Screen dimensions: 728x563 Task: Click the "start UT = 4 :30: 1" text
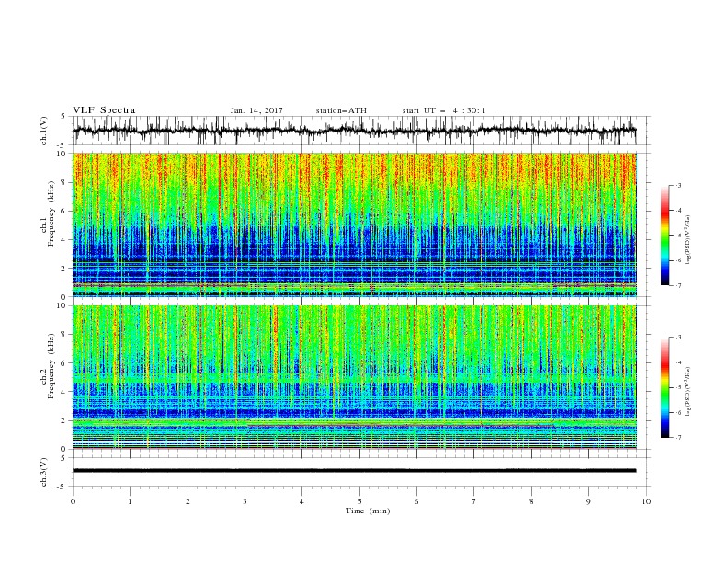pyautogui.click(x=444, y=110)
